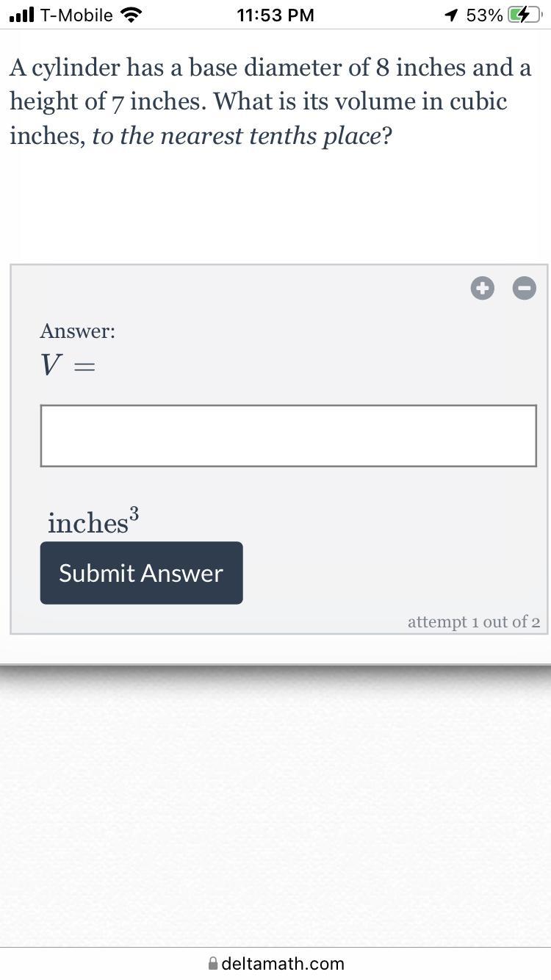Click the plus icon to enlarge text
The height and width of the screenshot is (980, 551).
tap(482, 289)
